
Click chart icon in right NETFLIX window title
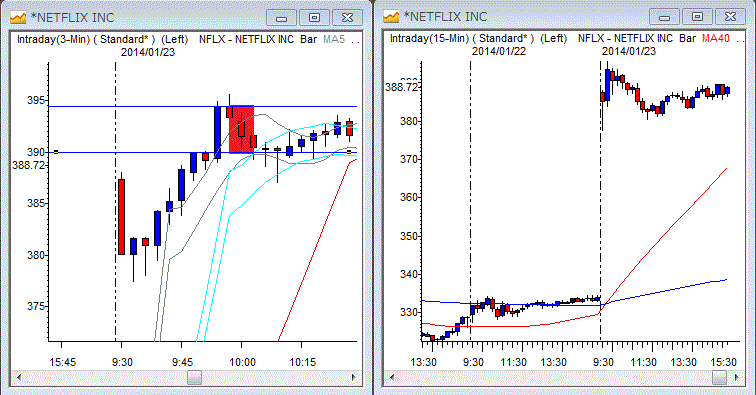pyautogui.click(x=391, y=17)
